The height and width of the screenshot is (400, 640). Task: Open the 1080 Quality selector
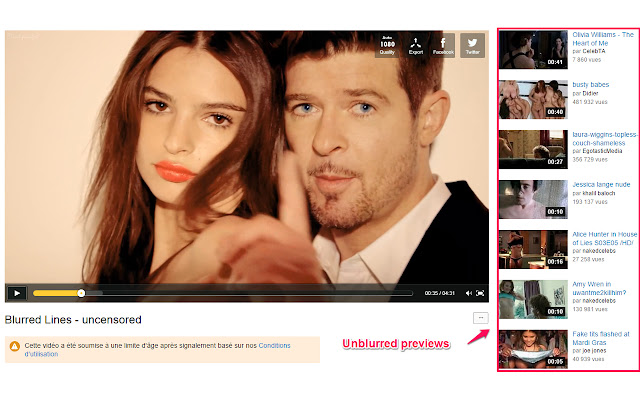[387, 45]
